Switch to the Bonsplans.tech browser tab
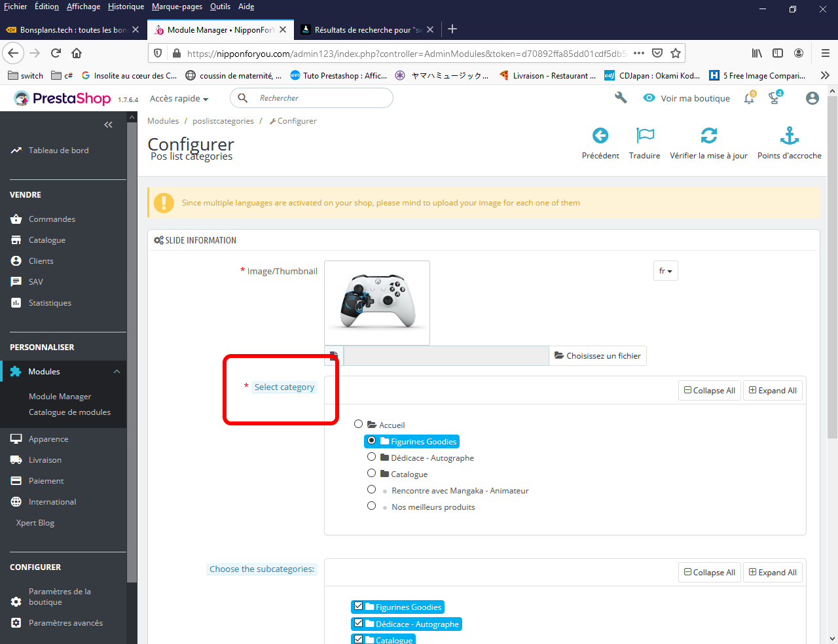The image size is (838, 644). point(72,29)
